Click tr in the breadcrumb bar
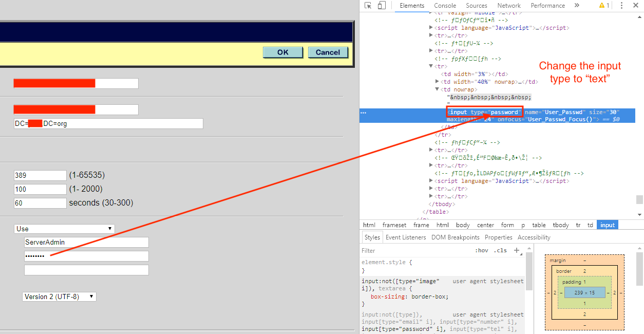This screenshot has height=334, width=644. (x=578, y=225)
